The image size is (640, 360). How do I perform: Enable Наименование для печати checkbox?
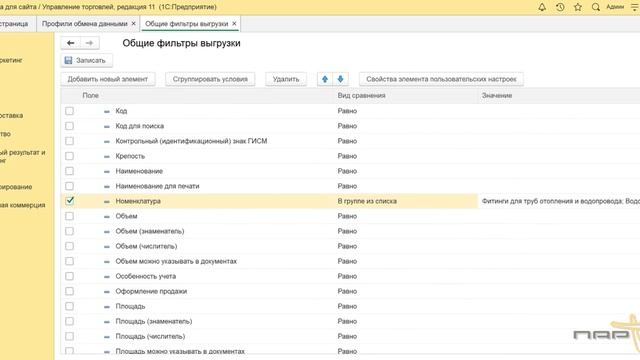[69, 186]
